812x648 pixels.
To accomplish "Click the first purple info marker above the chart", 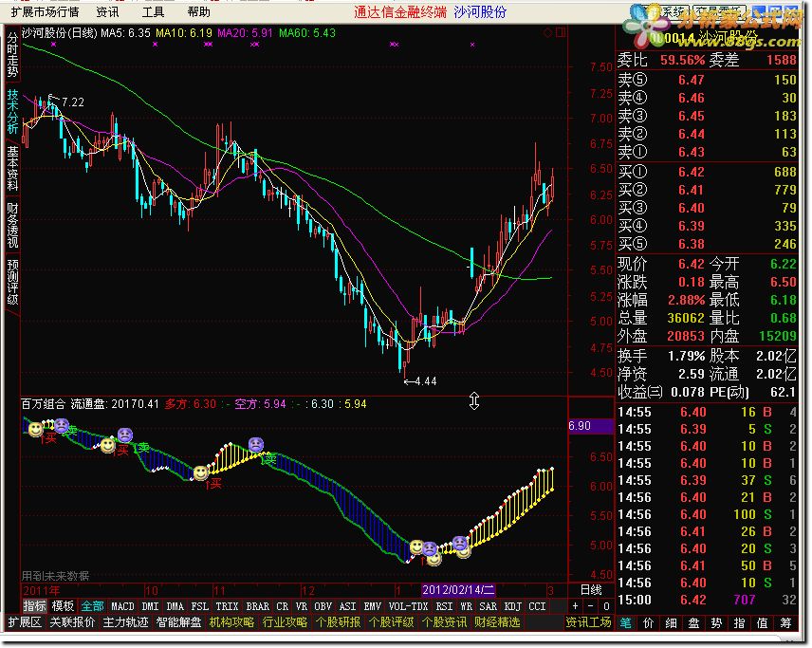I will click(53, 45).
